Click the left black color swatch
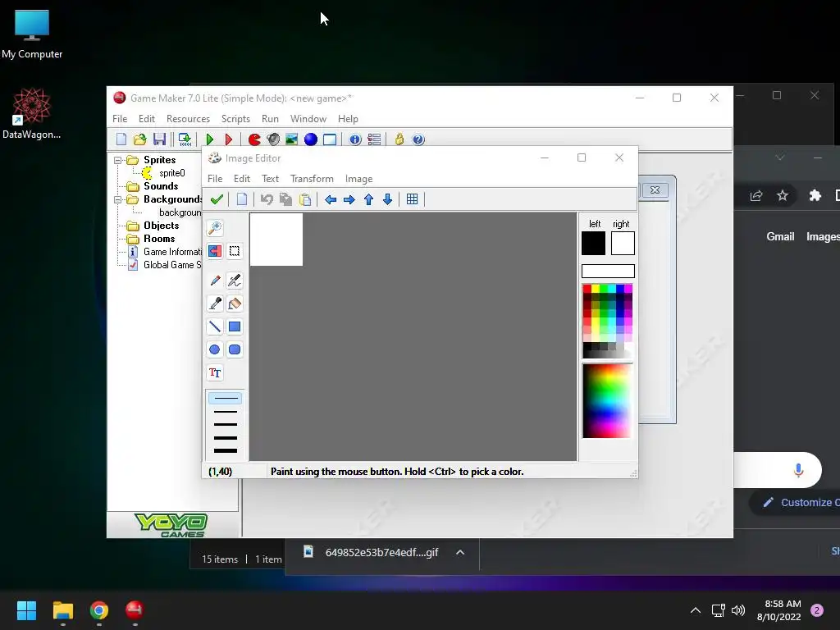 coord(594,243)
